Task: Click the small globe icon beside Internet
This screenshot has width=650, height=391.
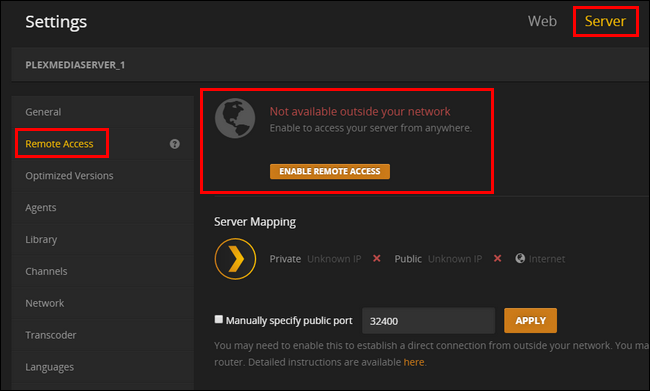Action: click(x=520, y=258)
